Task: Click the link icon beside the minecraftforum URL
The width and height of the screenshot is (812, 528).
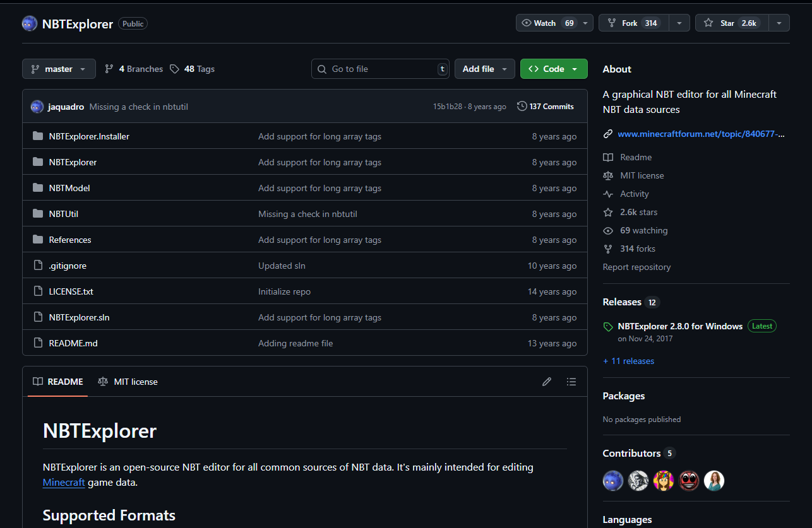Action: point(608,134)
